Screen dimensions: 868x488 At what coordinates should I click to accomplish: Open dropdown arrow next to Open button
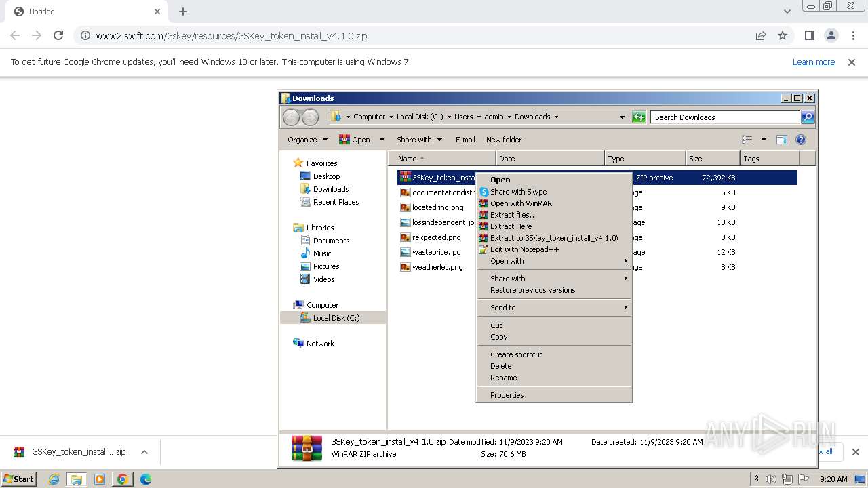(x=382, y=140)
